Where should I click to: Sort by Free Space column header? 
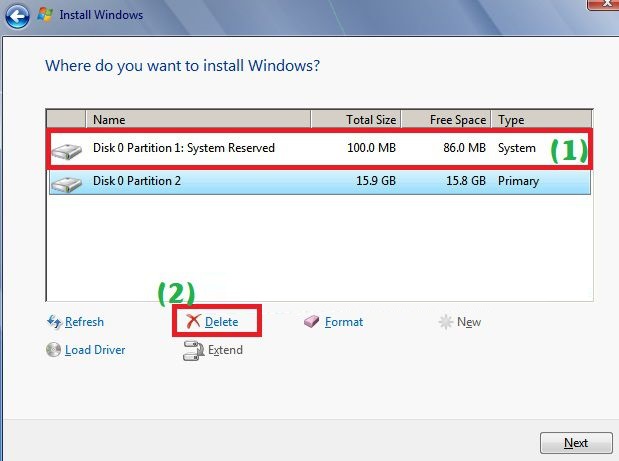point(446,119)
